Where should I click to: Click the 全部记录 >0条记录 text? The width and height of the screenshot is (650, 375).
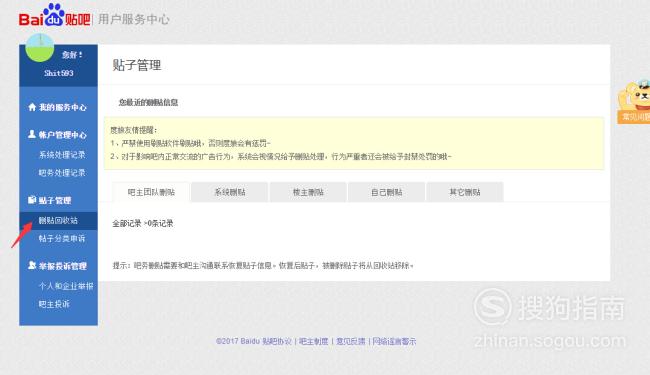pyautogui.click(x=143, y=223)
